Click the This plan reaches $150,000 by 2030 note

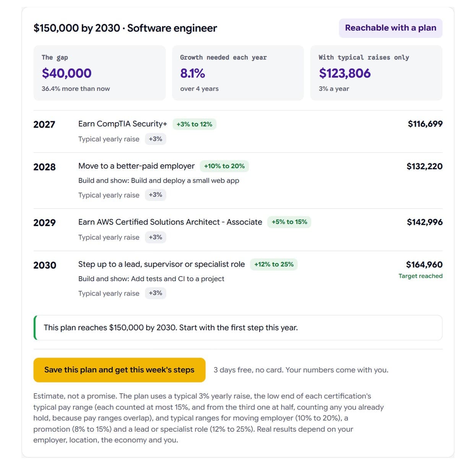(x=238, y=327)
